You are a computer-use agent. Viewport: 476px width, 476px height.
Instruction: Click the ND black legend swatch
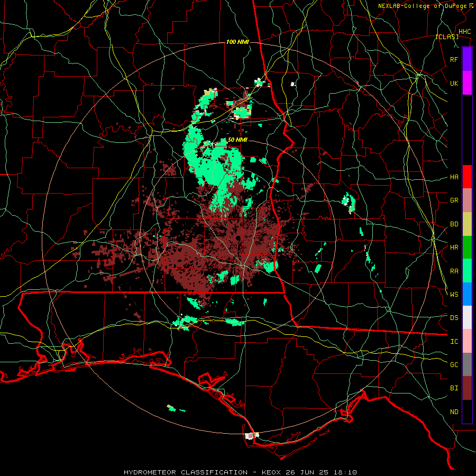tap(467, 411)
